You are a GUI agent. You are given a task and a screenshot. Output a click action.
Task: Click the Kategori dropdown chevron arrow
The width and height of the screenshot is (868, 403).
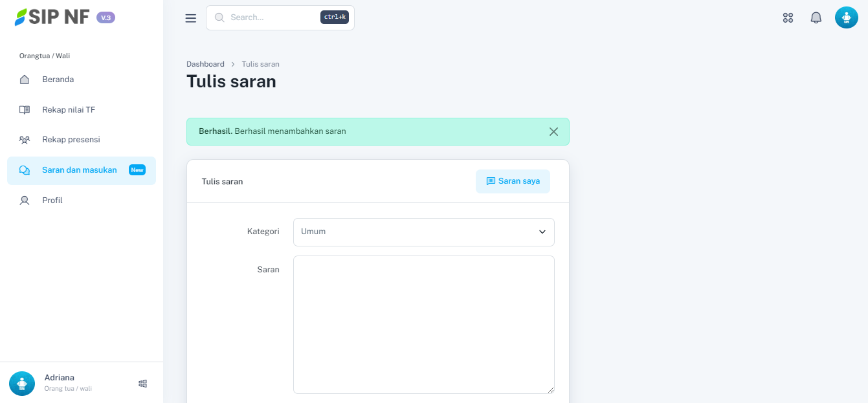pyautogui.click(x=542, y=232)
